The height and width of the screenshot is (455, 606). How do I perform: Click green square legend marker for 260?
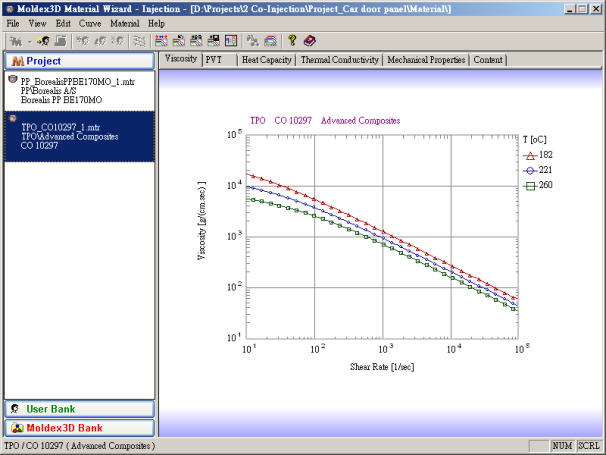(x=530, y=186)
